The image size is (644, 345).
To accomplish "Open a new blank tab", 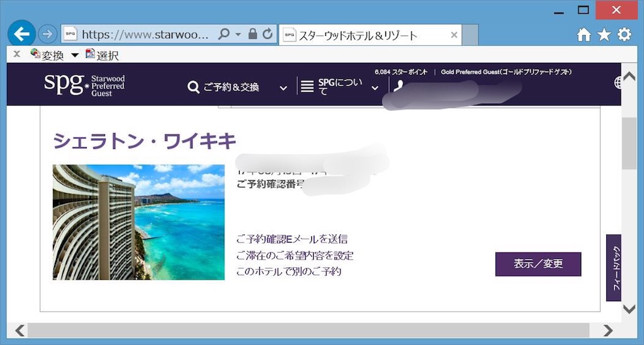I will coord(470,35).
